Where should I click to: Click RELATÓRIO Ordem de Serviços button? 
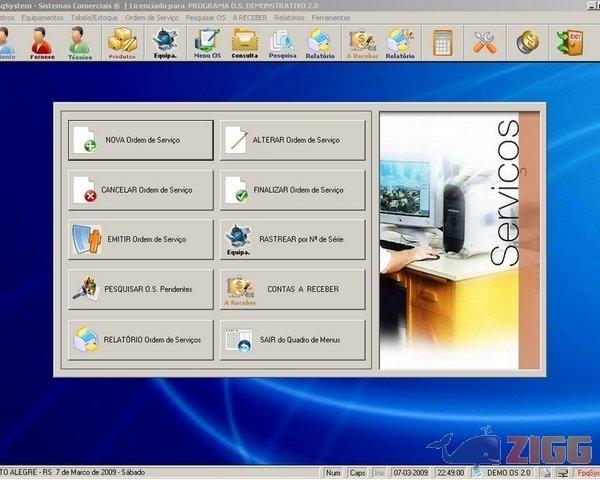pyautogui.click(x=140, y=340)
